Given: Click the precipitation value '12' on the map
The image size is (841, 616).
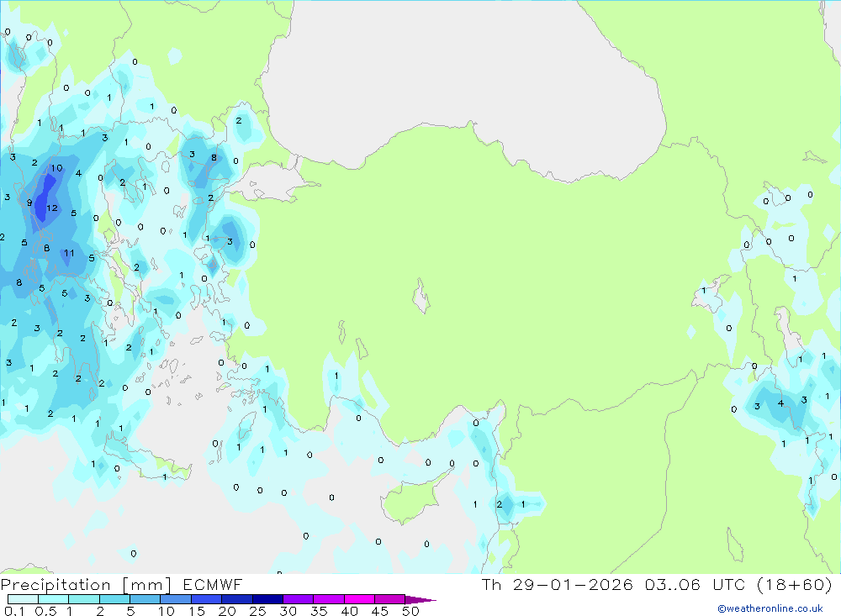Looking at the screenshot, I should (x=52, y=208).
